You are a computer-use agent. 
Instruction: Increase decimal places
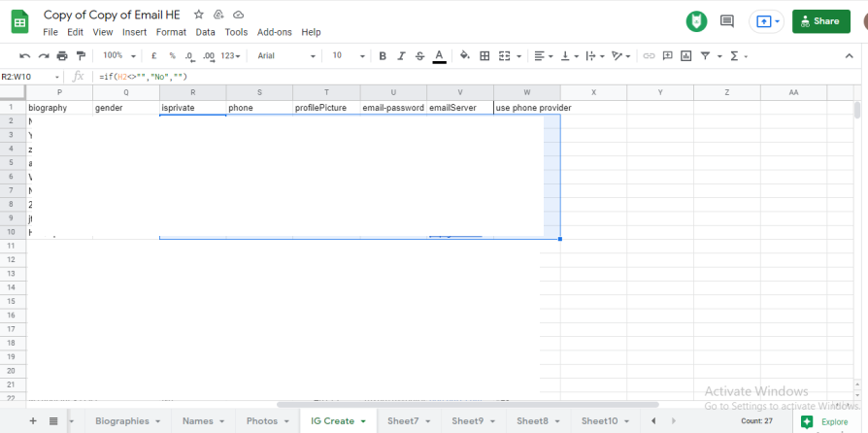[209, 56]
